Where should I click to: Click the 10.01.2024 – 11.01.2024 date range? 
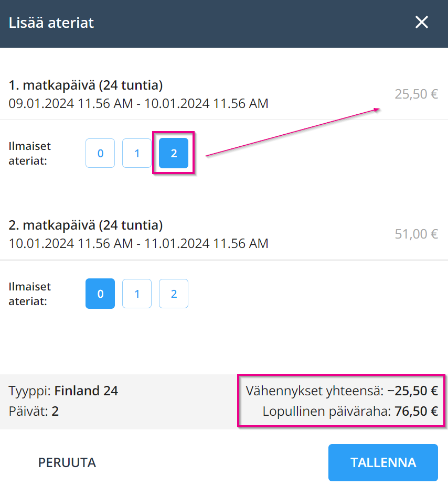tap(138, 244)
